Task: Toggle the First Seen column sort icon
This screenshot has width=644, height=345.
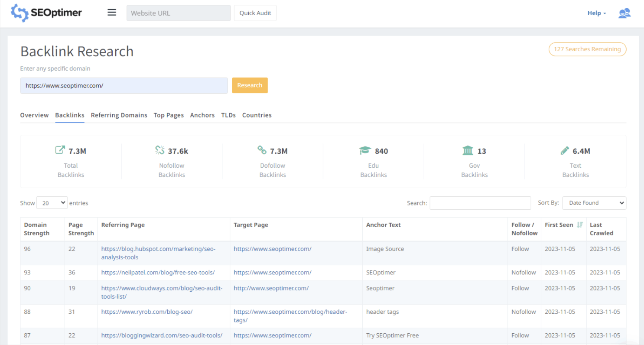Action: click(x=580, y=225)
